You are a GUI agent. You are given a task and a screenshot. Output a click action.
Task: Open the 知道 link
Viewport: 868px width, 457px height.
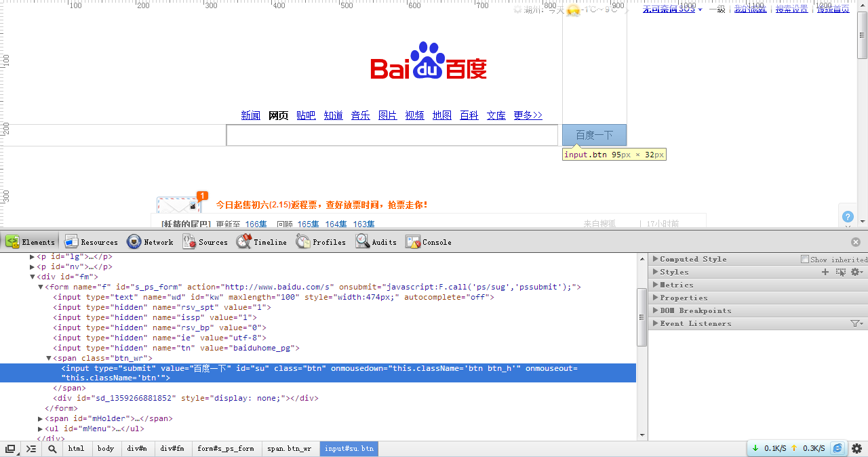334,116
